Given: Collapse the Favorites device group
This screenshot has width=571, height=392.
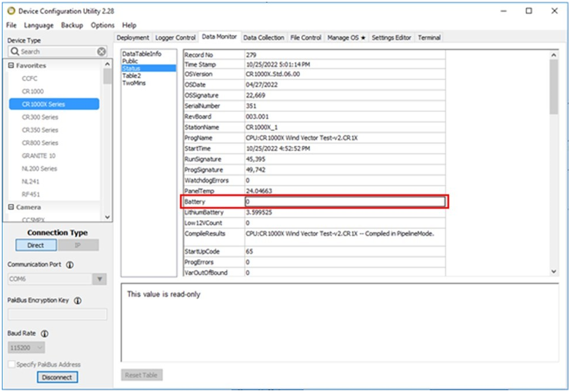Looking at the screenshot, I should tap(11, 66).
